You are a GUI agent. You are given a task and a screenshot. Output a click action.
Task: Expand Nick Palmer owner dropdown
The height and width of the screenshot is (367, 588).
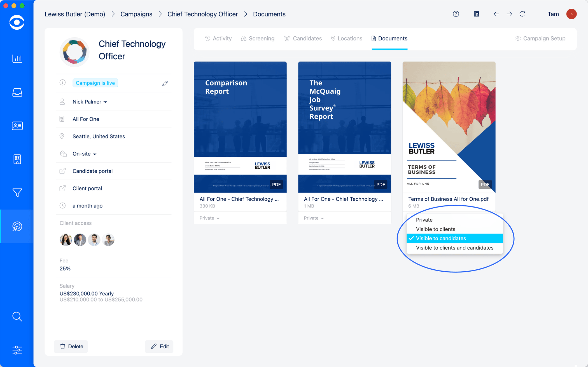click(x=90, y=102)
